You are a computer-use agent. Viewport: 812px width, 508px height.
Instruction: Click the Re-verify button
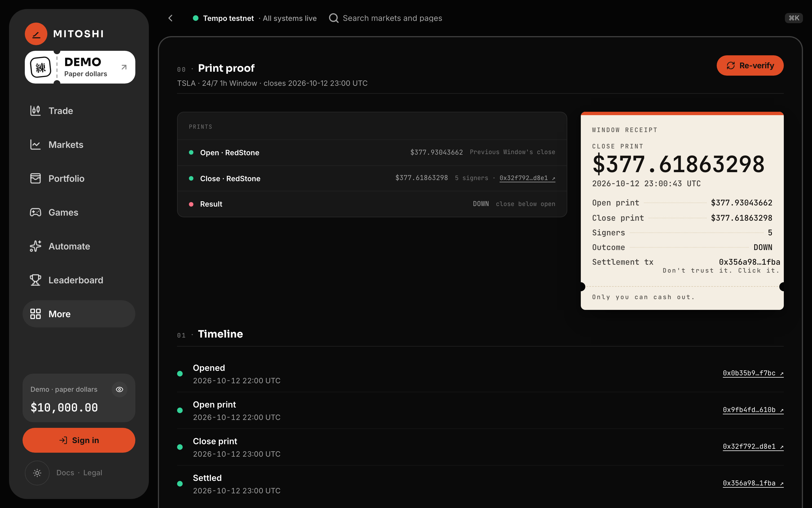click(x=750, y=65)
